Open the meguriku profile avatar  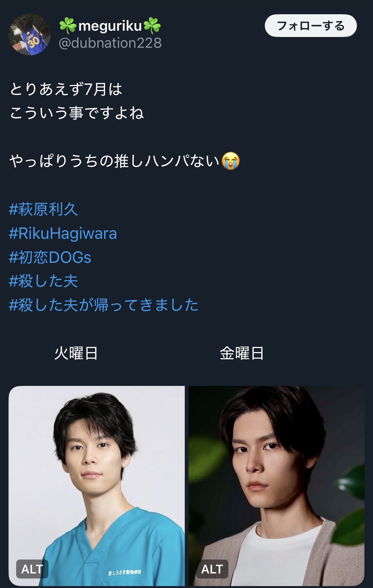[x=29, y=34]
